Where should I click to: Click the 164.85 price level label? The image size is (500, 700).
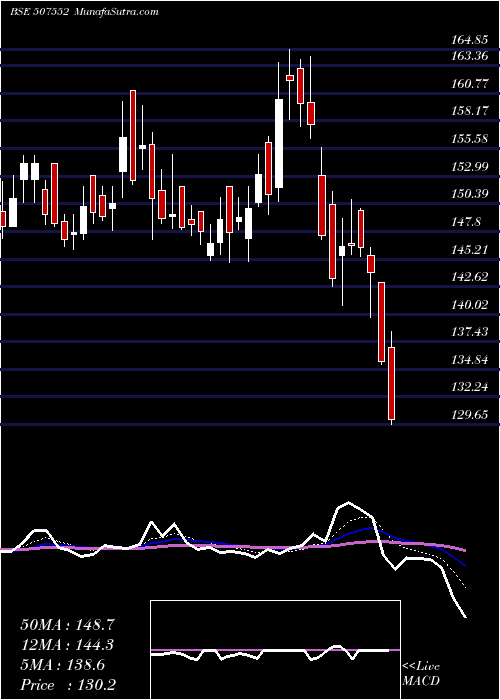pyautogui.click(x=470, y=40)
